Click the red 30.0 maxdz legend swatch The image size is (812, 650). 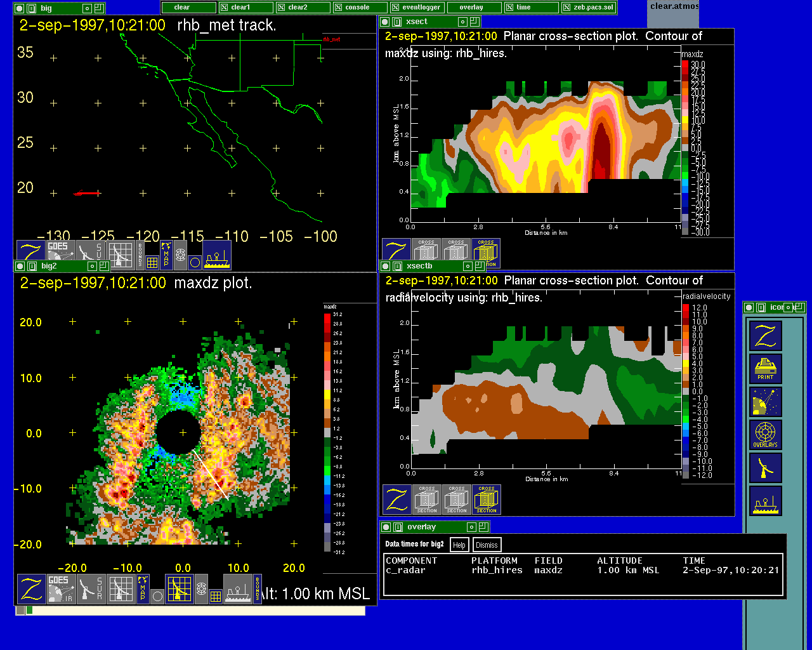(x=685, y=65)
